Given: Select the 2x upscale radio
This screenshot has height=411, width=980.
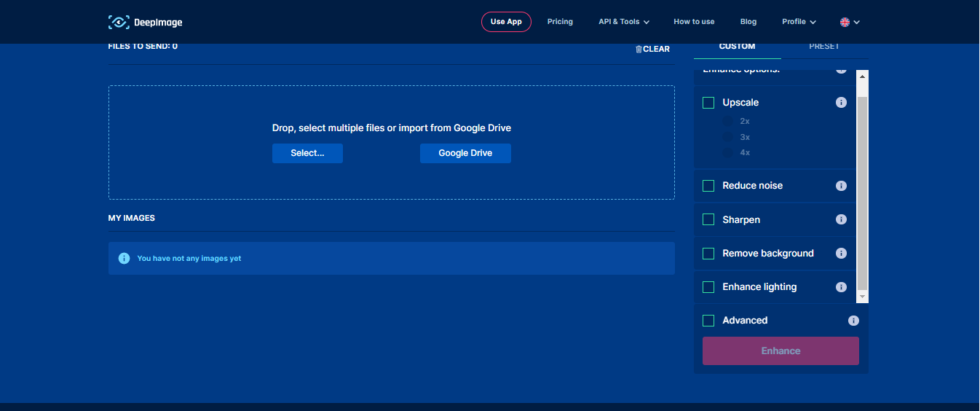Looking at the screenshot, I should point(727,121).
